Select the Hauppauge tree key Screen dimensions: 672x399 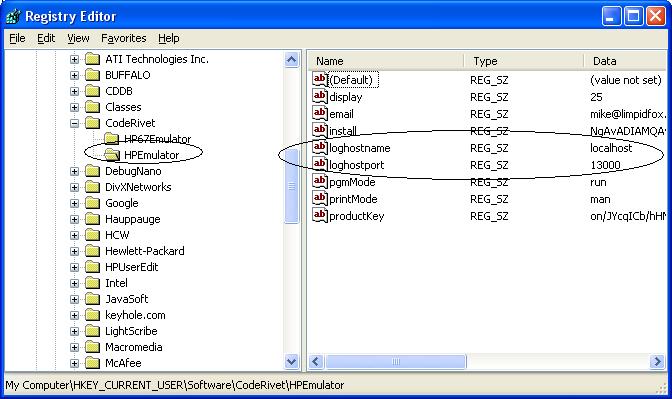[132, 219]
